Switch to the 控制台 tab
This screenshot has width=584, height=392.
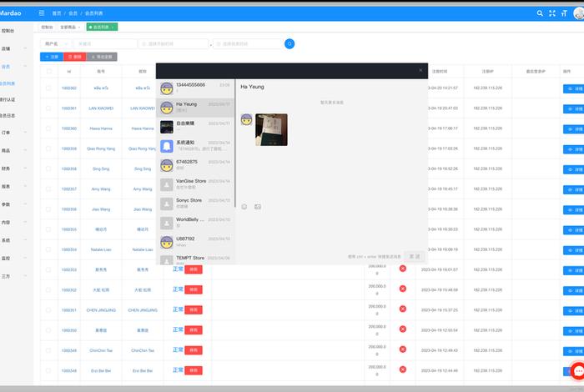(x=47, y=28)
